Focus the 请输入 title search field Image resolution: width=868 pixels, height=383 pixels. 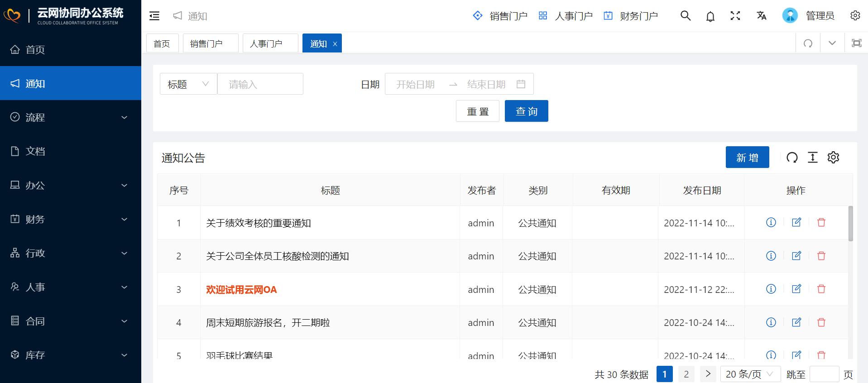click(x=260, y=84)
